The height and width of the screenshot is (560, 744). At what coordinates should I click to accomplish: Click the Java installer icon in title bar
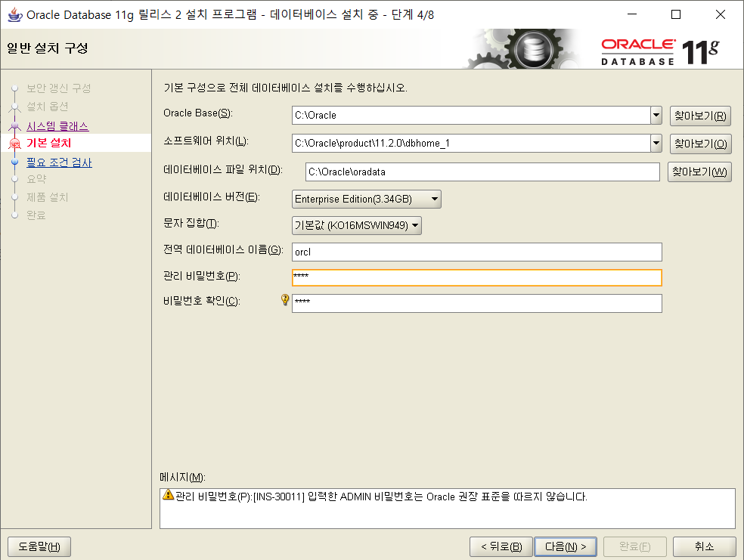[14, 14]
